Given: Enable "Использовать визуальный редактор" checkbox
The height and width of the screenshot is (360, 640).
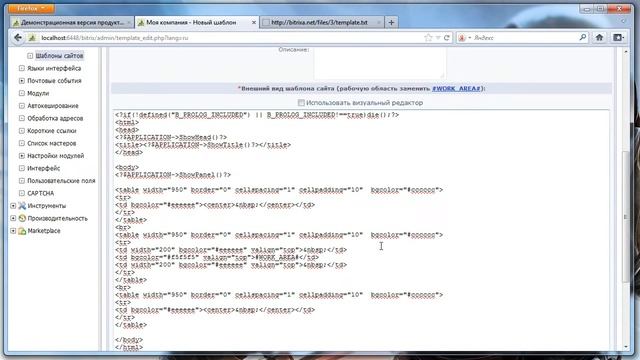Looking at the screenshot, I should [x=301, y=103].
